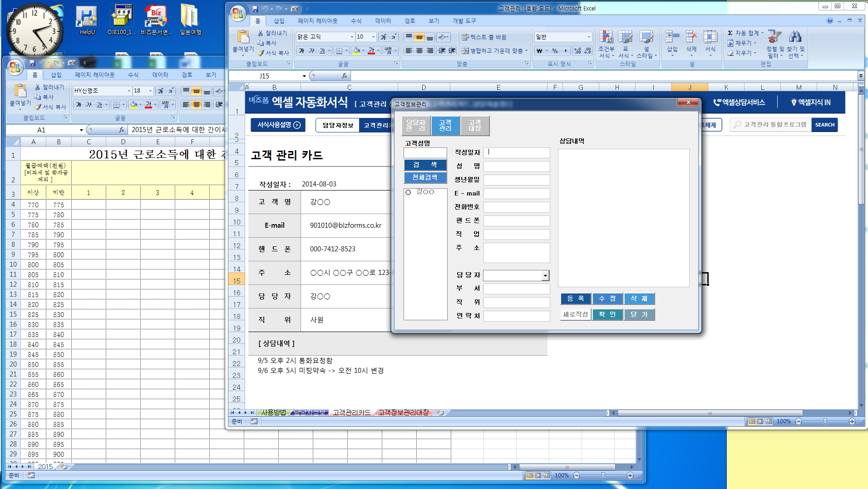This screenshot has width=868, height=489.
Task: Open the 일반 number format dropdown
Action: click(x=589, y=37)
